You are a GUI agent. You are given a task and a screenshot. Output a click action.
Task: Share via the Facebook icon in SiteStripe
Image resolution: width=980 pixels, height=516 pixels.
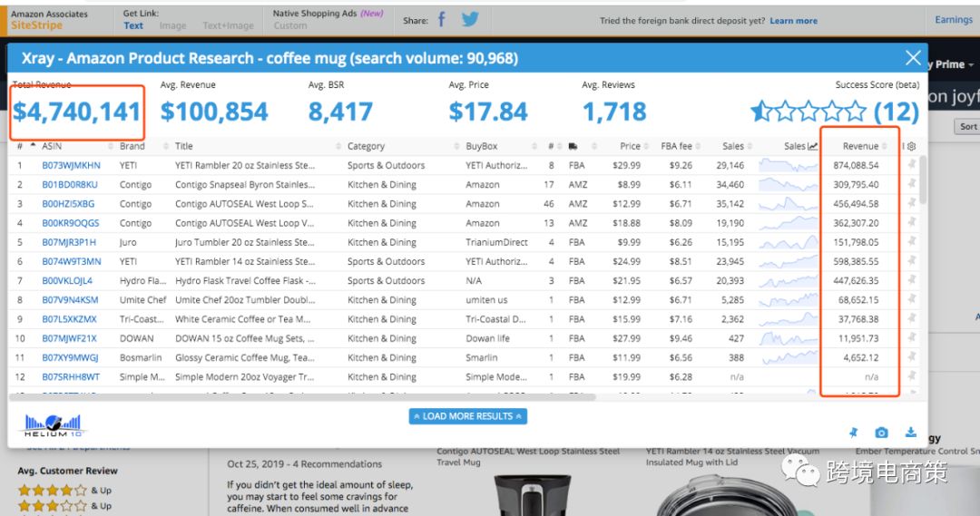tap(442, 20)
